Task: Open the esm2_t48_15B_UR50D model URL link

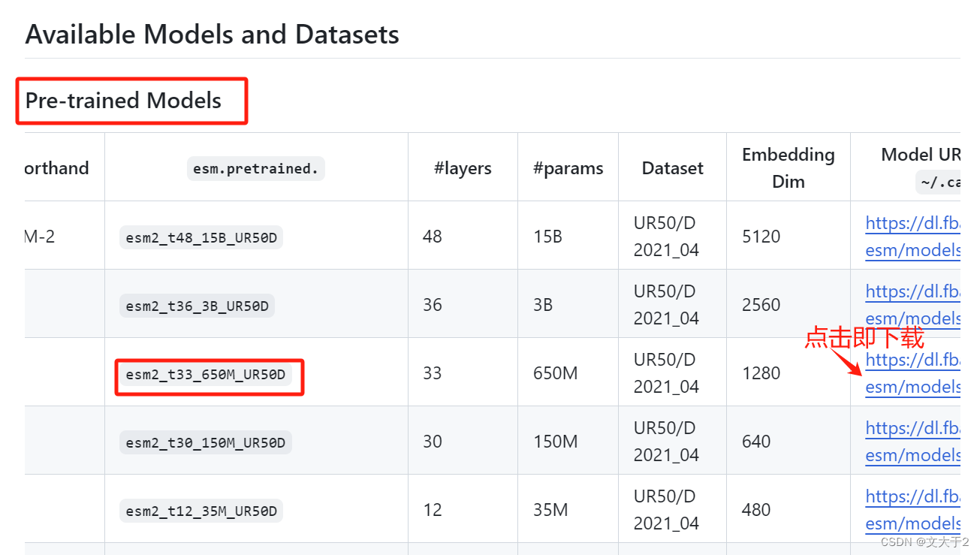Action: click(x=913, y=237)
